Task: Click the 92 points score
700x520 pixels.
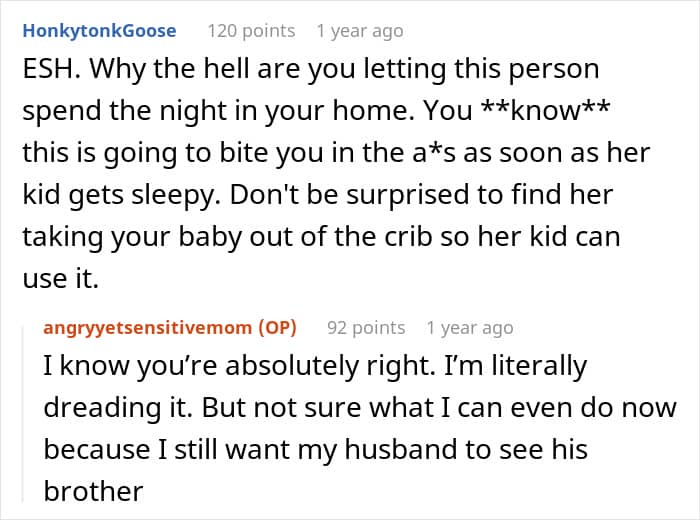Action: [x=366, y=328]
